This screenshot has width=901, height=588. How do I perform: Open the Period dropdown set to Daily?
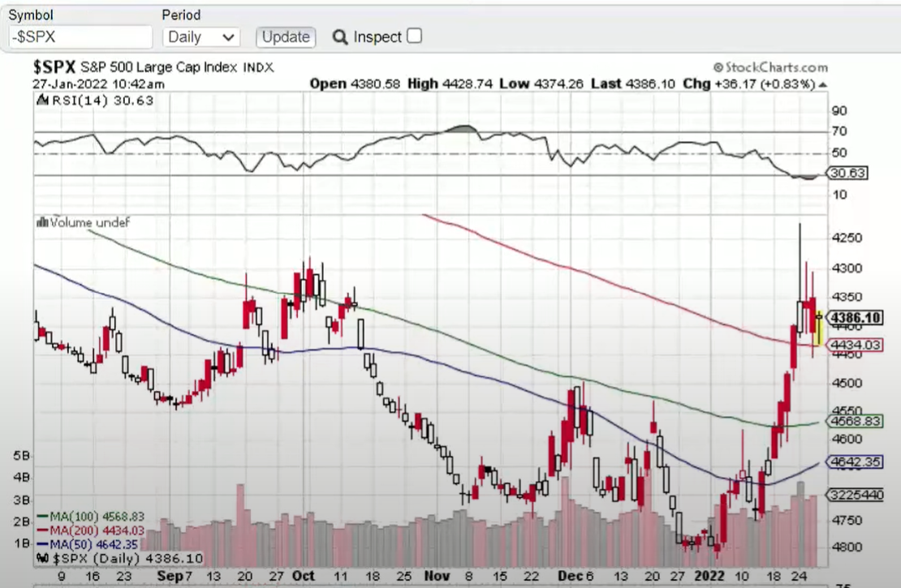pos(201,37)
